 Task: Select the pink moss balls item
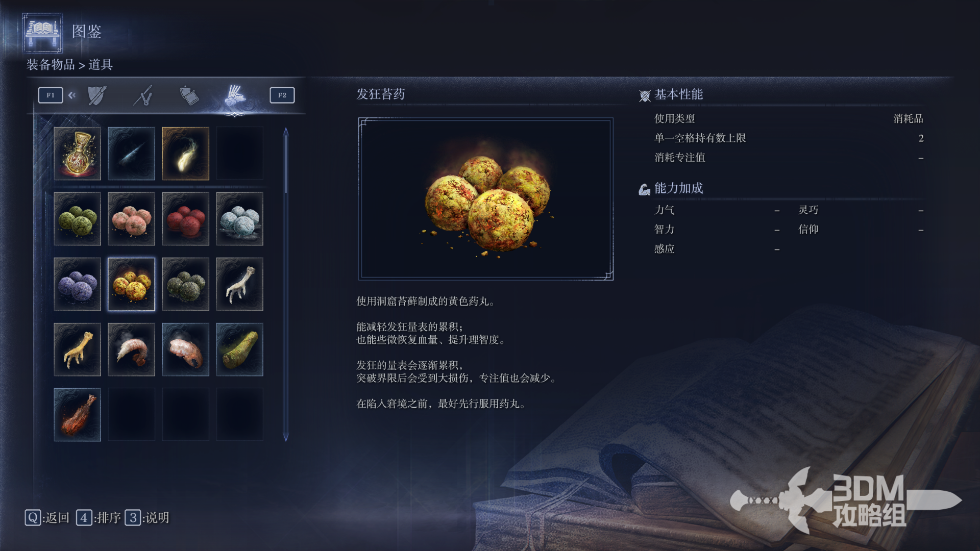[x=131, y=219]
